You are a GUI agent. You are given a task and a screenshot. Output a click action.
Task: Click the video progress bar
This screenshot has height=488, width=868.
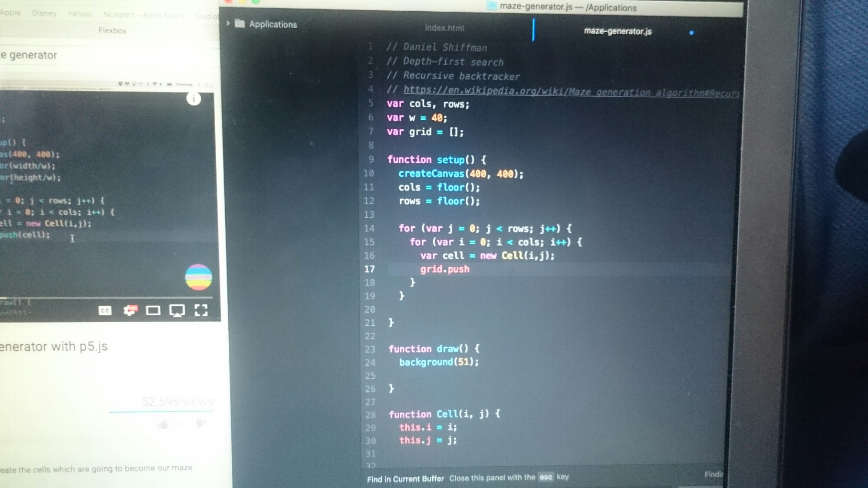tap(106, 298)
